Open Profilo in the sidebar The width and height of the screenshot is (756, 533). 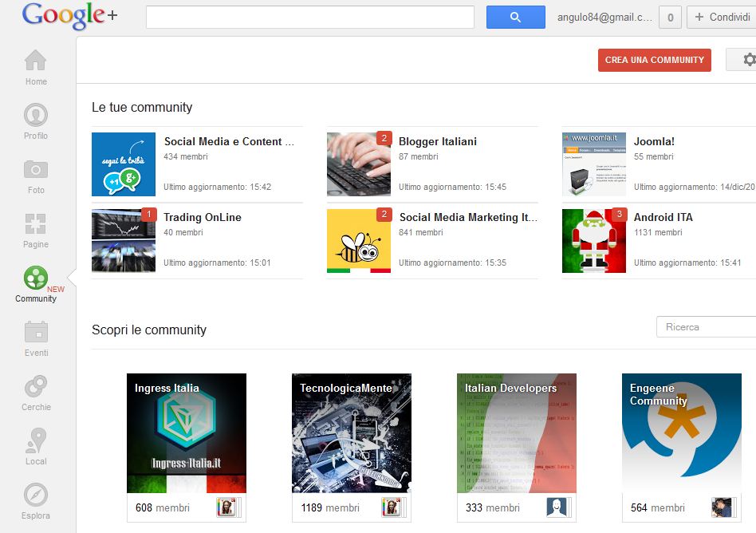pyautogui.click(x=36, y=121)
